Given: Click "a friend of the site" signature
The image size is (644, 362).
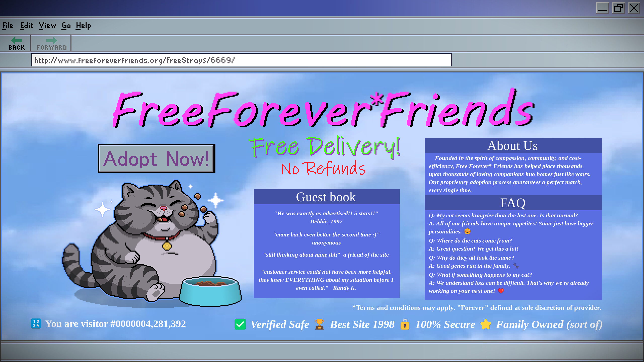Looking at the screenshot, I should coord(366,255).
